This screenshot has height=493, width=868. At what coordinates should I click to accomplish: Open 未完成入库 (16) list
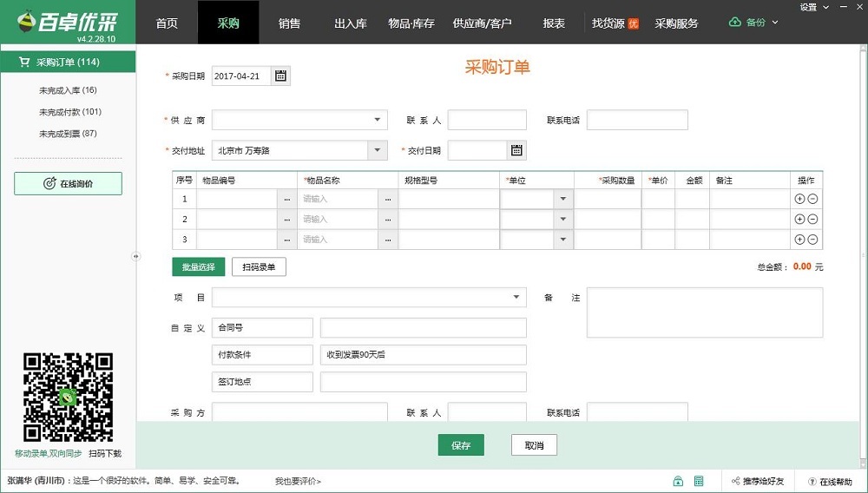(68, 90)
